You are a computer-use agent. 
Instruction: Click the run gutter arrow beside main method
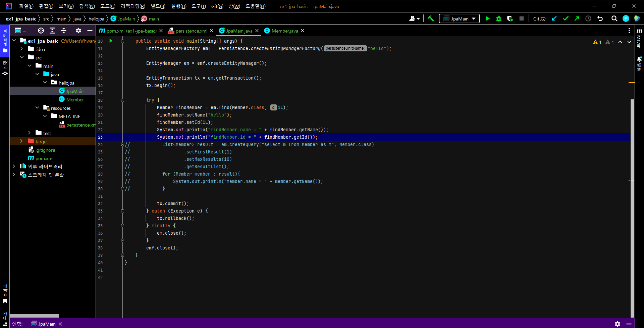(x=111, y=41)
